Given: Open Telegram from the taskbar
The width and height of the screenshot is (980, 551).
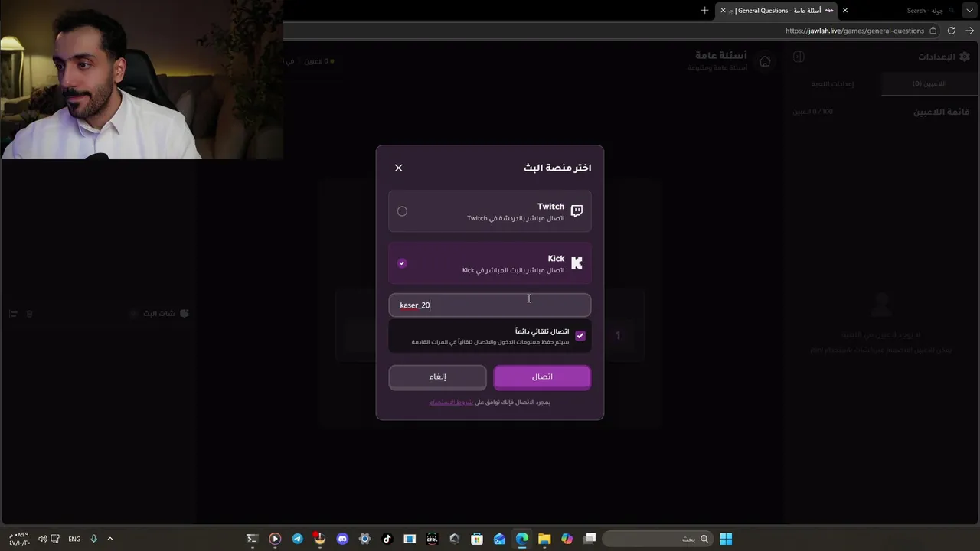Looking at the screenshot, I should coord(297,539).
